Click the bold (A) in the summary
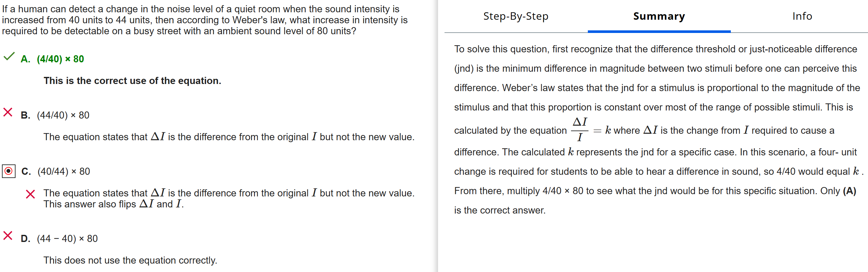The width and height of the screenshot is (868, 272). pos(849,191)
